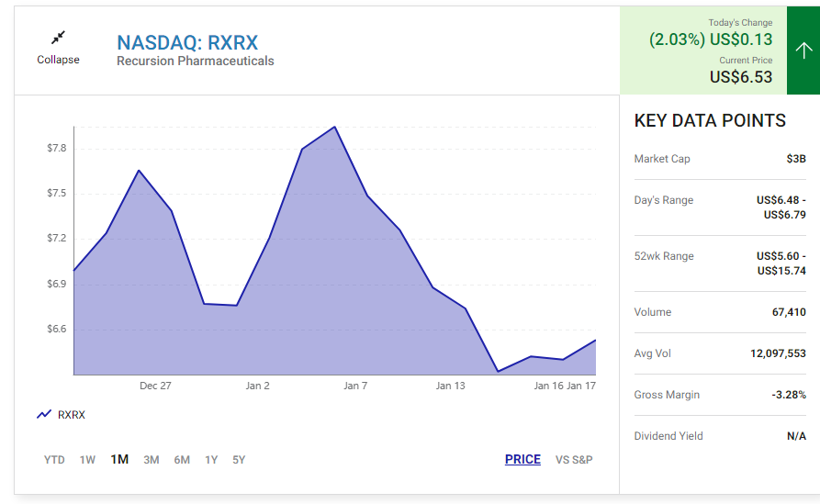Click the chart line's final rightmost point
Viewport: 820px width, 504px height.
click(596, 341)
